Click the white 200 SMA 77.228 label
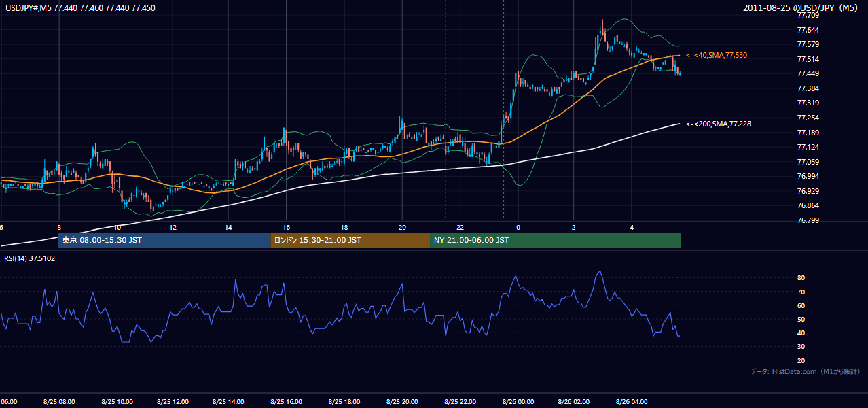Image resolution: width=868 pixels, height=408 pixels. [719, 124]
